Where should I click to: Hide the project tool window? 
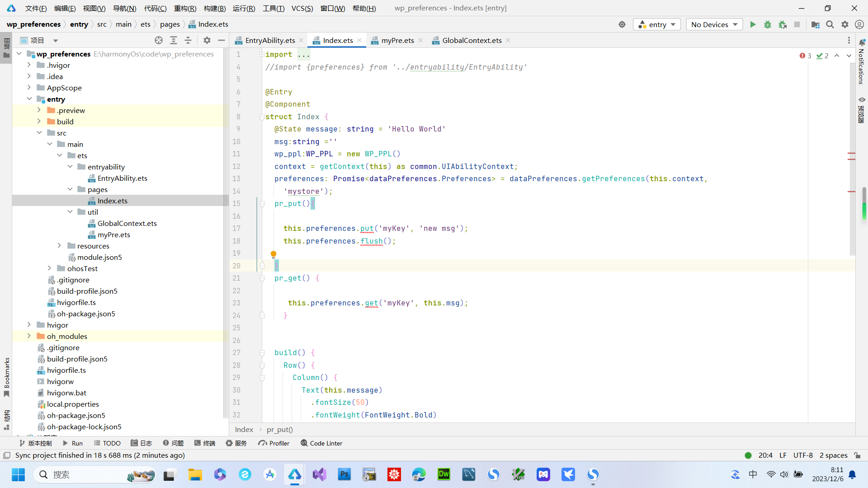222,40
